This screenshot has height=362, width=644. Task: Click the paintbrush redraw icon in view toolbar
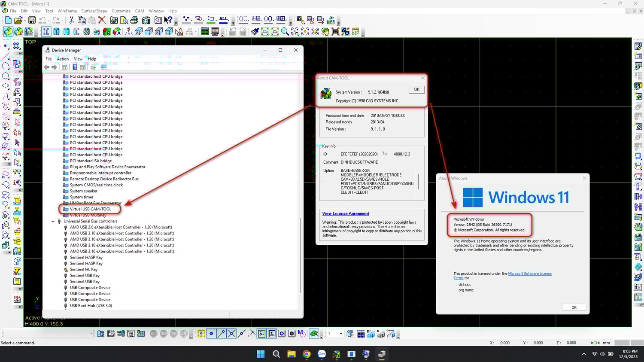point(255,32)
